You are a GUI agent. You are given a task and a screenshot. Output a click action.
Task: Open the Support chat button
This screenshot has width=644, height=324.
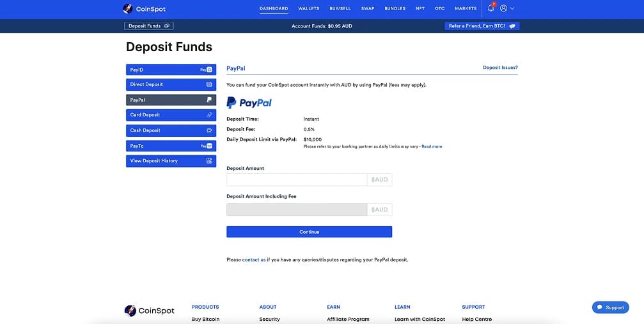610,307
